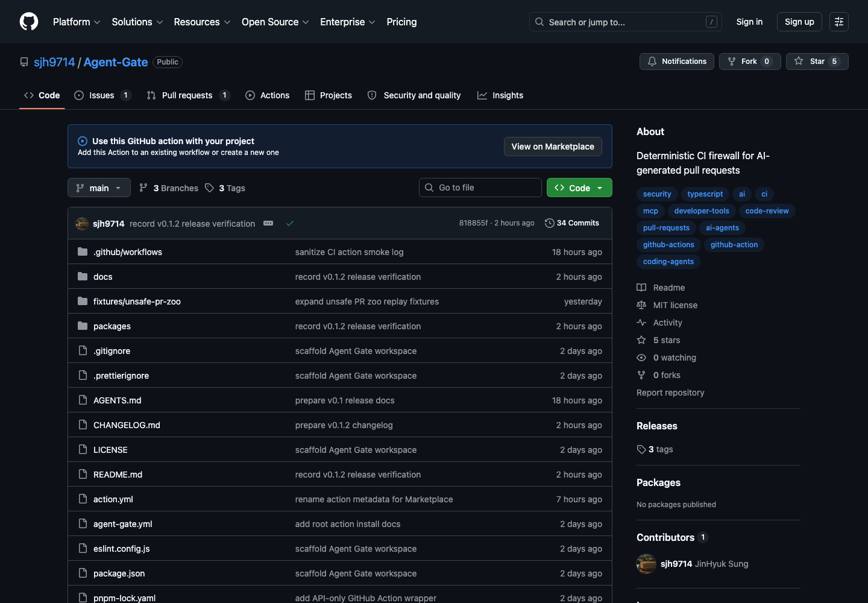Image resolution: width=868 pixels, height=603 pixels.
Task: Select the typescript topic tag
Action: click(x=705, y=194)
